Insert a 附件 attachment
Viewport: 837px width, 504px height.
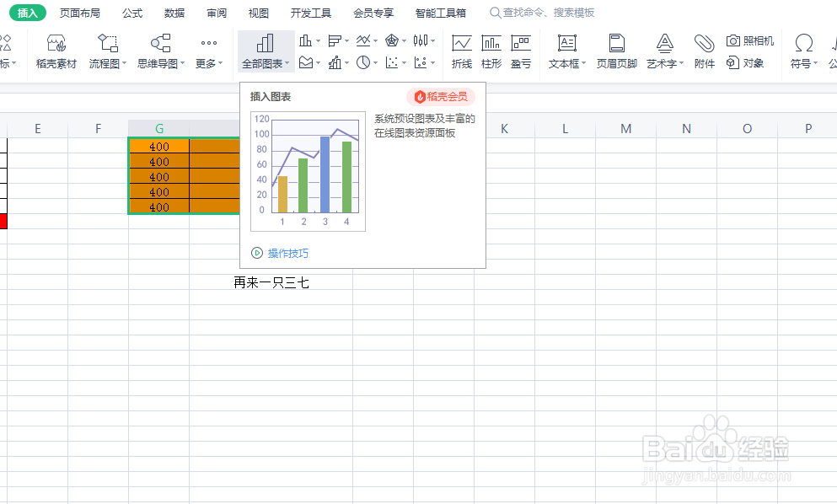(704, 51)
